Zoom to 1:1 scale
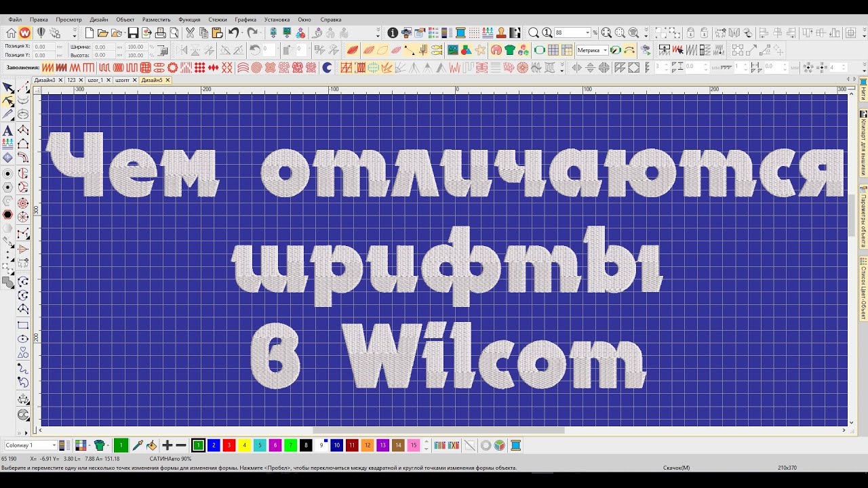Viewport: 868px width, 488px height. tap(547, 33)
